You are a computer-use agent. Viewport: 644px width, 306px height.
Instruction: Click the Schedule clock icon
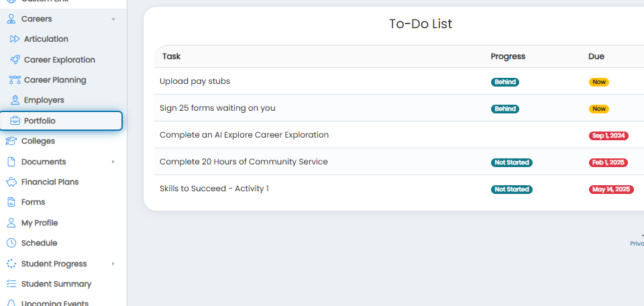(11, 243)
